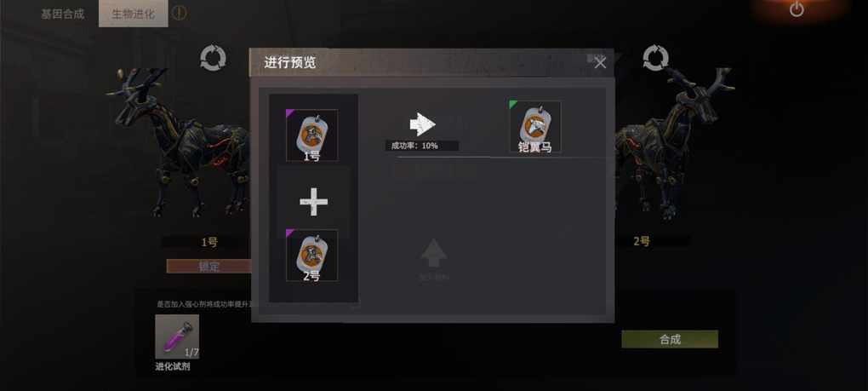Select the 2号 dog tag in preview

coord(311,256)
